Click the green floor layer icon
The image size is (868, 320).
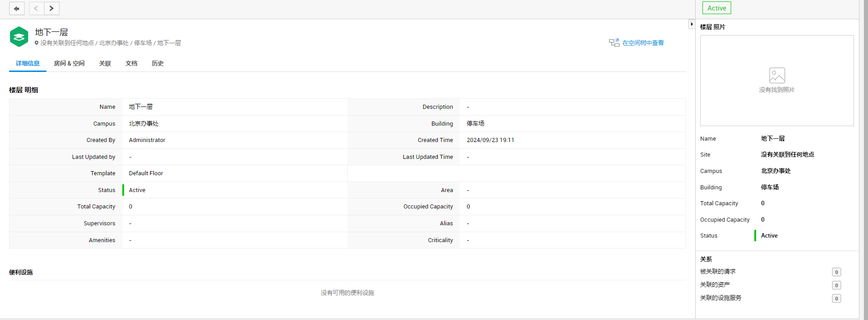click(19, 37)
